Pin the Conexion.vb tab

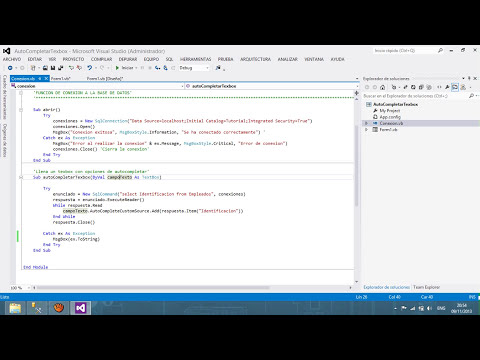click(x=39, y=79)
